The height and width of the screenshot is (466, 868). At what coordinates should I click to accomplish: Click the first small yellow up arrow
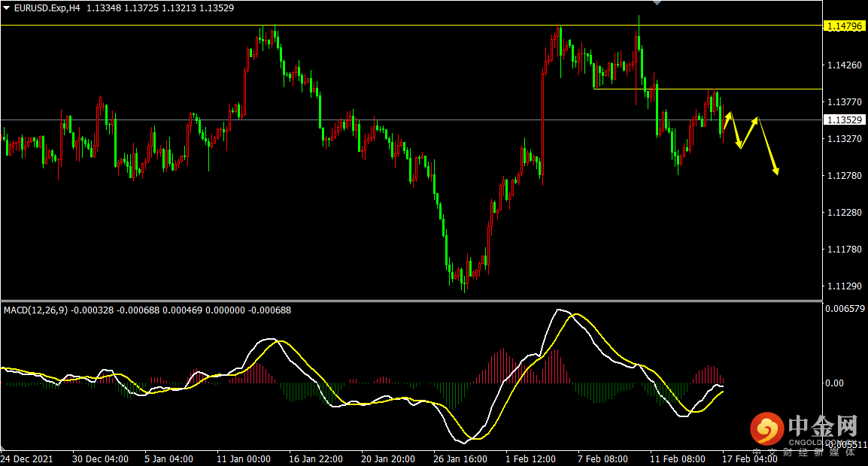pos(728,114)
